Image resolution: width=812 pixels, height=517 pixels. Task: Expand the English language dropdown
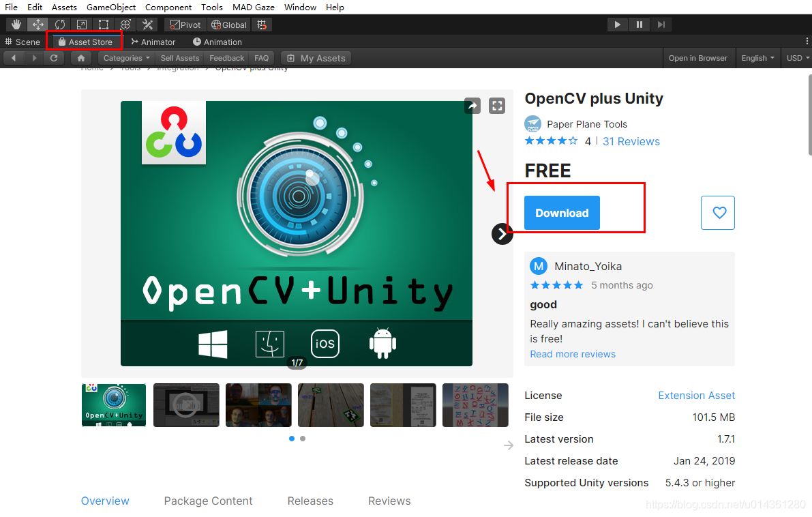point(757,58)
